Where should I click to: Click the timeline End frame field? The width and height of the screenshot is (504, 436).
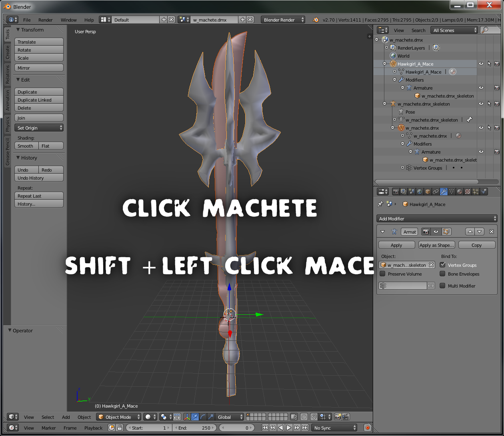(195, 428)
